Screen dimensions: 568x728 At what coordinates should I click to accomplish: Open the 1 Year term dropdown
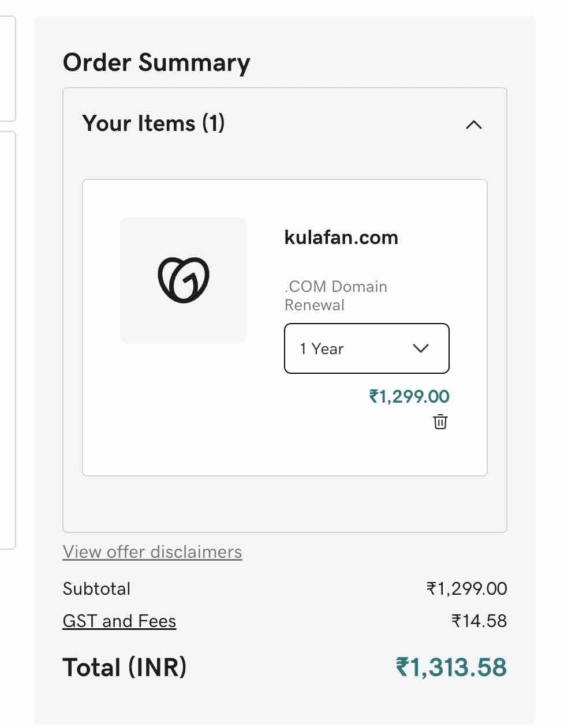coord(367,348)
